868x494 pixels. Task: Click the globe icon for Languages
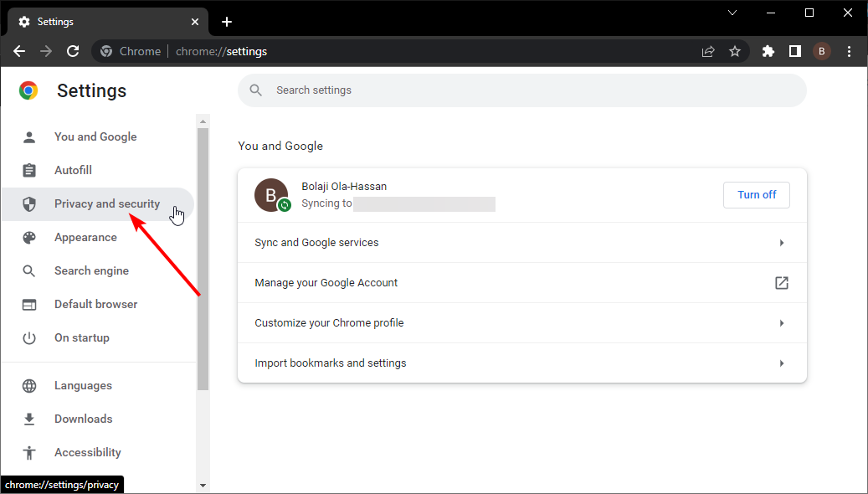tap(29, 386)
